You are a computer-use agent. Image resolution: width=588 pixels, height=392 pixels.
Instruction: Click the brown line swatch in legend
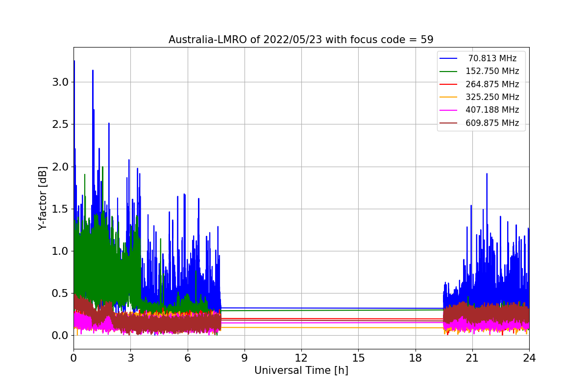click(449, 123)
